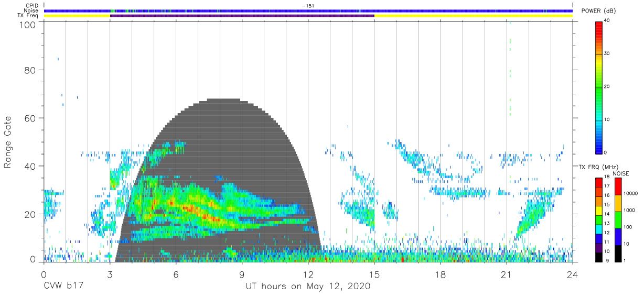Click the 'CPID' row label
Image resolution: width=644 pixels, height=297 pixels.
(31, 6)
